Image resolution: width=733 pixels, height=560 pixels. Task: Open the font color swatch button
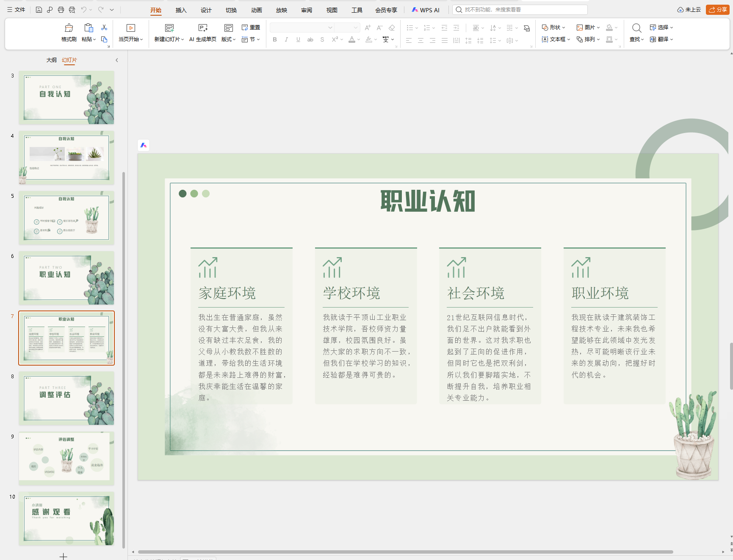point(352,39)
